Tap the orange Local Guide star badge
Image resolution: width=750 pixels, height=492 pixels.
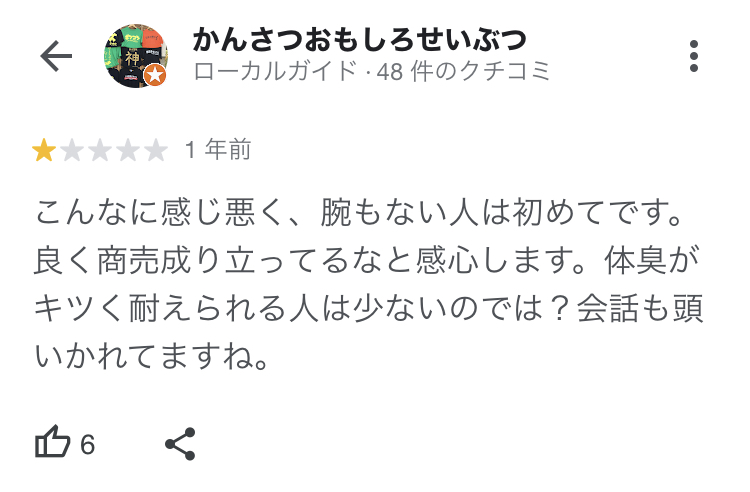[155, 75]
